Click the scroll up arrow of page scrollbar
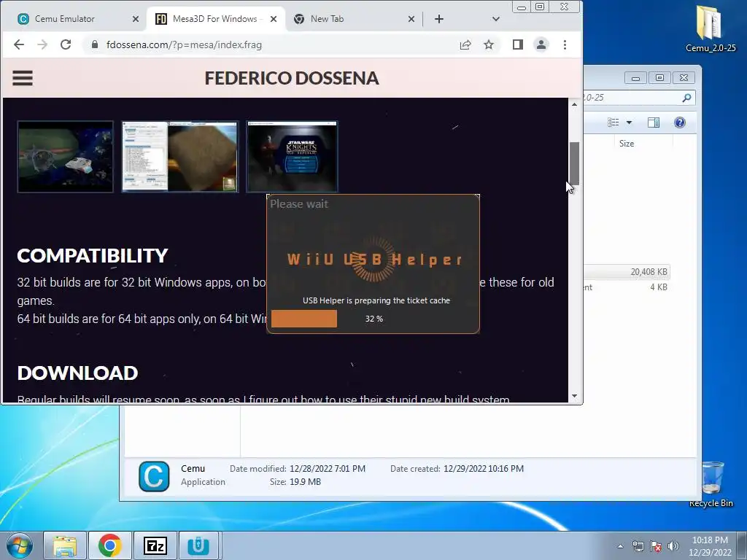This screenshot has height=560, width=747. [575, 104]
